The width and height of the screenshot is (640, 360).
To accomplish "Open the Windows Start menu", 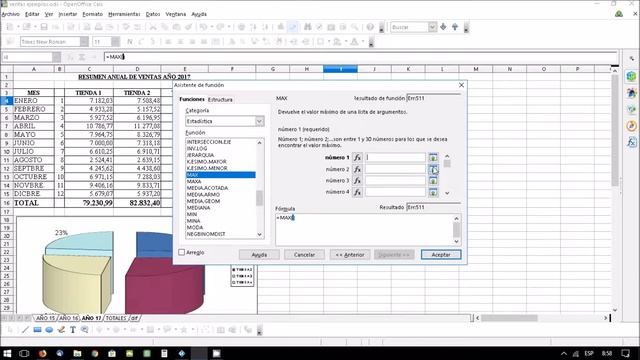I will [x=7, y=353].
